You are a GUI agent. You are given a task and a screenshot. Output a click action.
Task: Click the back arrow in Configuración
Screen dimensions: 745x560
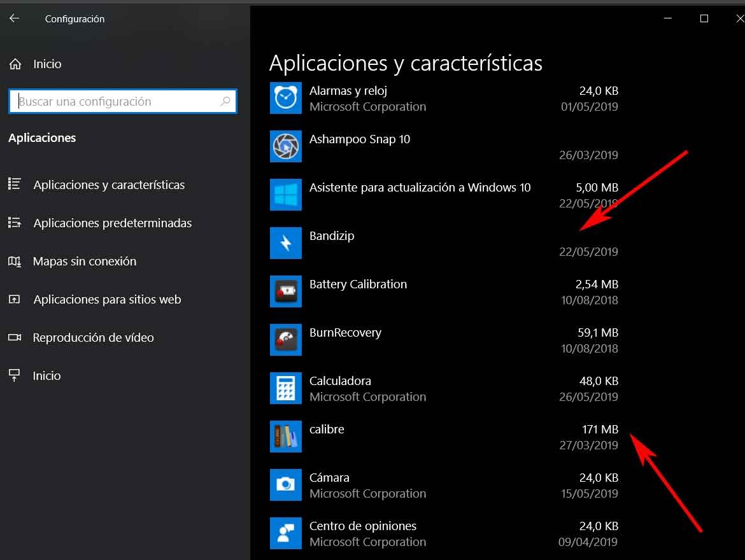point(15,18)
